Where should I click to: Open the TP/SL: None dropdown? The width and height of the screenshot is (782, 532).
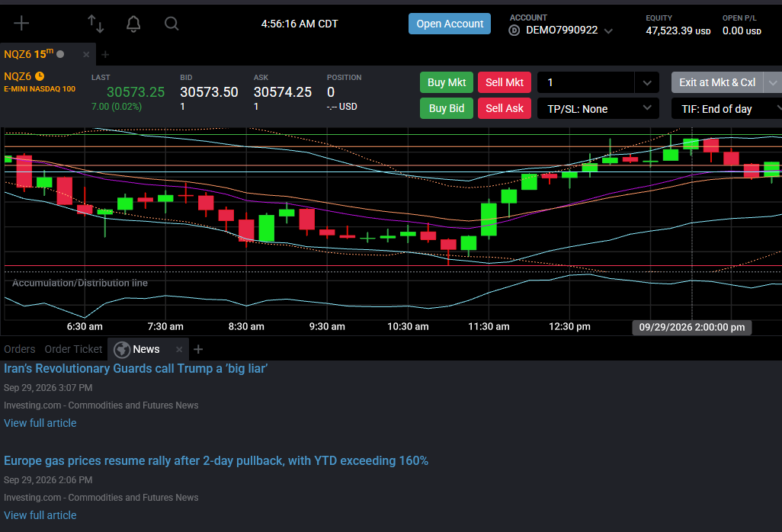598,109
